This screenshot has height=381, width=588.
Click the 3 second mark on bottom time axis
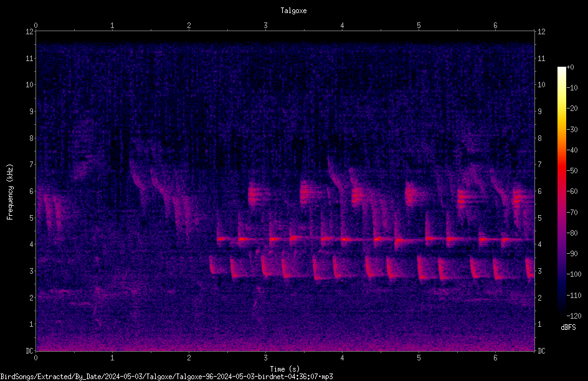click(x=265, y=358)
